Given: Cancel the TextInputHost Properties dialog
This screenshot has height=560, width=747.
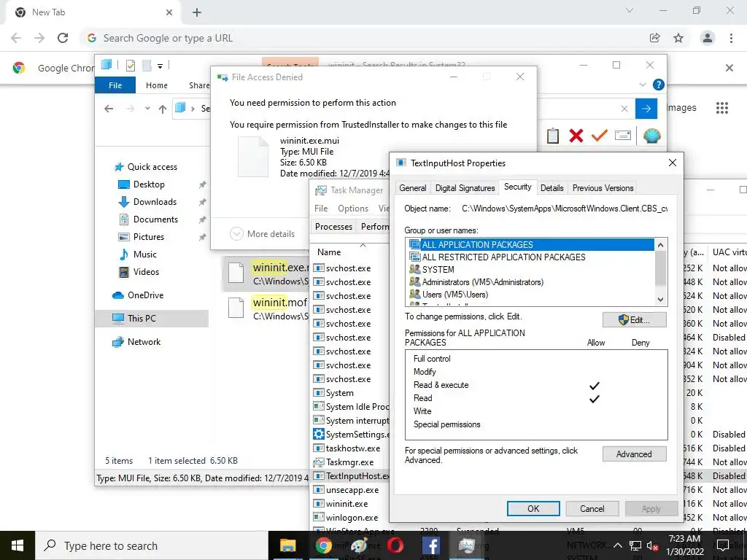Looking at the screenshot, I should click(592, 508).
